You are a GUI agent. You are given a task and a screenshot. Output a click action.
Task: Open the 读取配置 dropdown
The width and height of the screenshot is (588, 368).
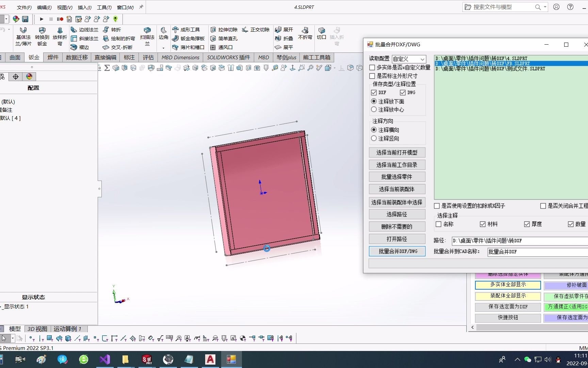tap(409, 59)
